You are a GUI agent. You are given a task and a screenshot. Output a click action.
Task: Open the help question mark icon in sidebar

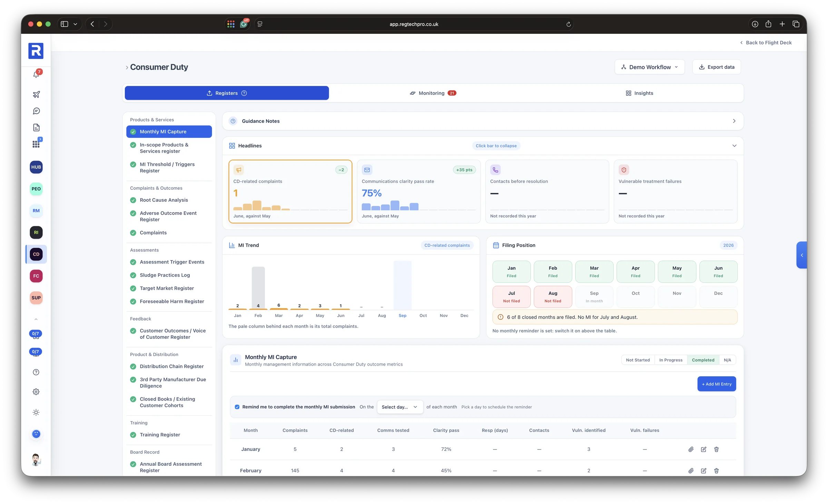tap(36, 372)
